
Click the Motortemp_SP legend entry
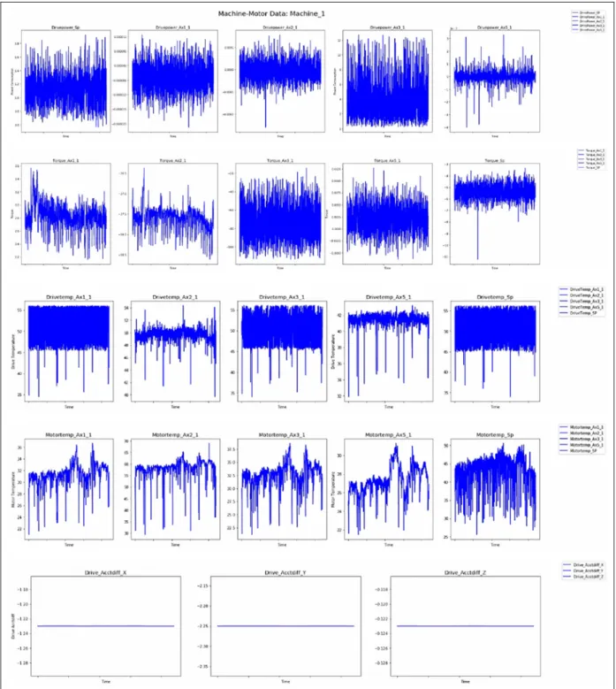click(x=582, y=451)
